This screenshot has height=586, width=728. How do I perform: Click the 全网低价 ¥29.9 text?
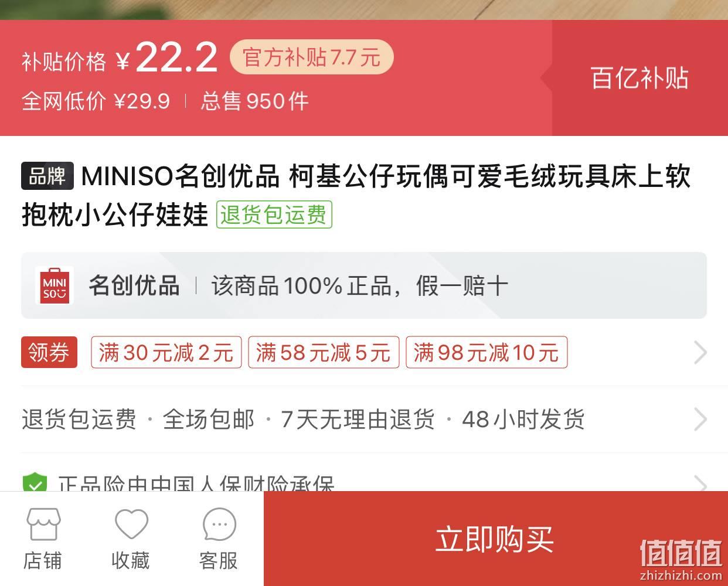96,101
